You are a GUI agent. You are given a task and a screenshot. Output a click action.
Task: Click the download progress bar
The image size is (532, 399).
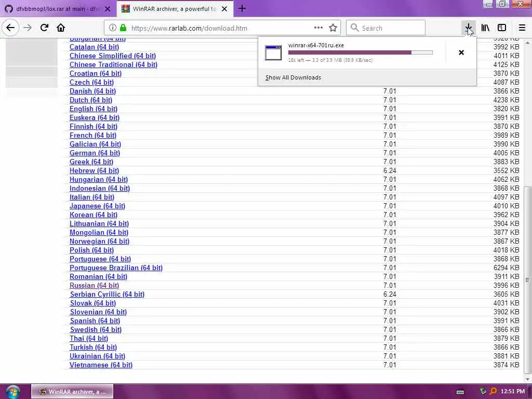361,52
